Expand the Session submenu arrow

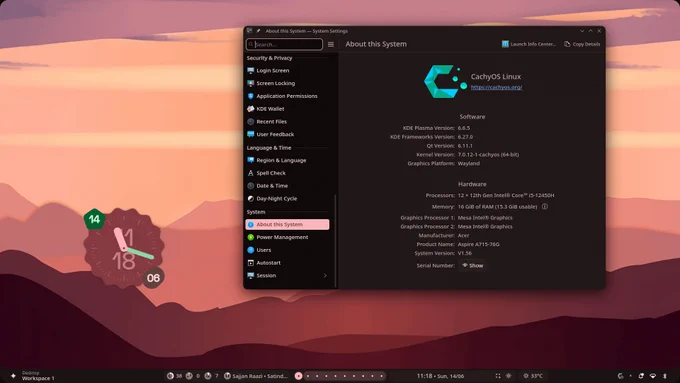click(325, 275)
